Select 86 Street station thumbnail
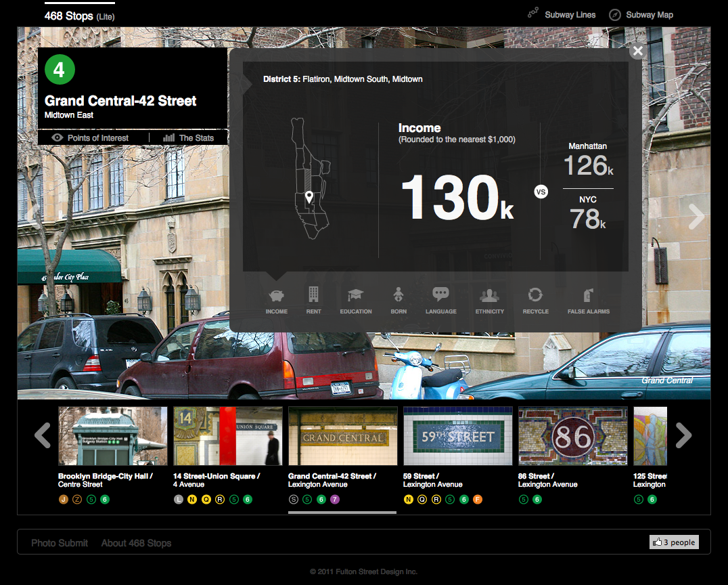This screenshot has width=728, height=585. [x=573, y=436]
